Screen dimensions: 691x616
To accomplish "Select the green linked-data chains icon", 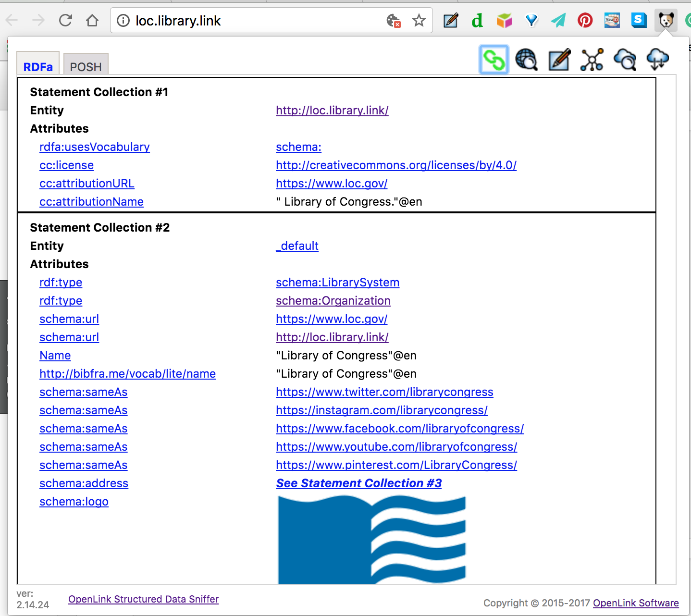I will coord(494,59).
